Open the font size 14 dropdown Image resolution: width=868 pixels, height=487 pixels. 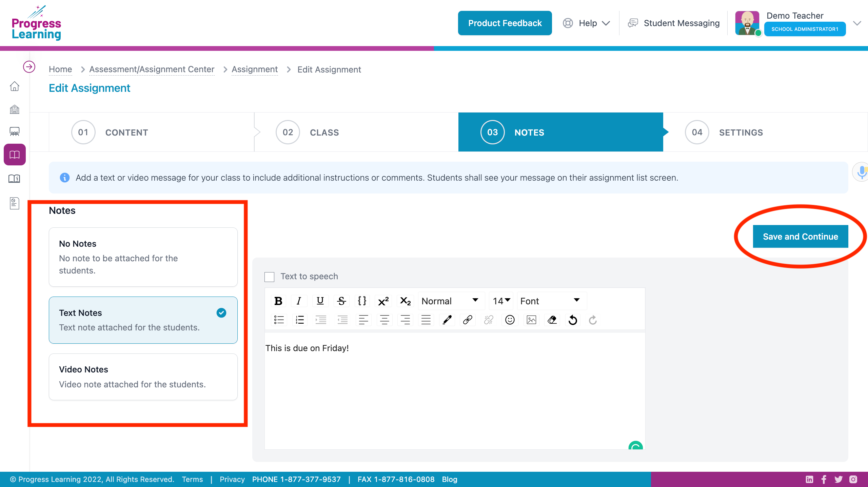point(501,301)
